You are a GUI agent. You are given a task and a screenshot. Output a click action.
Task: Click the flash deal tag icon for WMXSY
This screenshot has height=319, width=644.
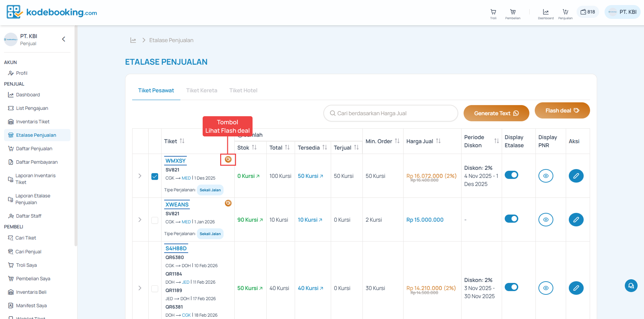228,159
